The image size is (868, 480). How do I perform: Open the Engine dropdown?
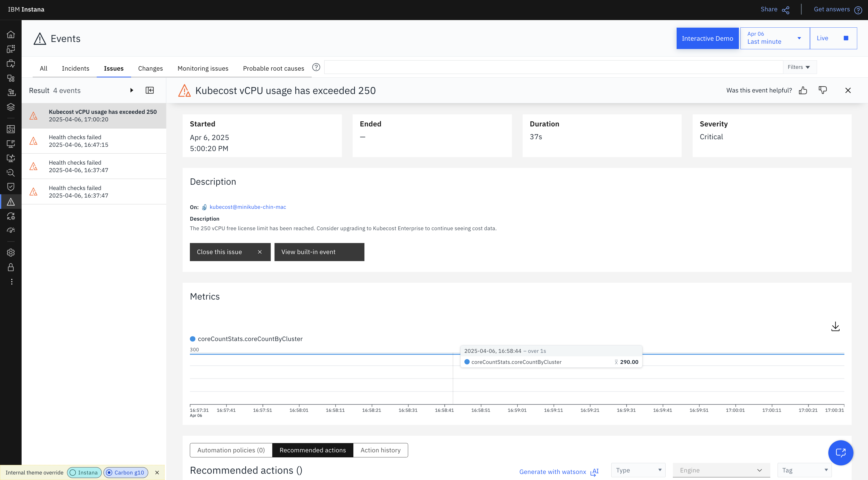721,470
